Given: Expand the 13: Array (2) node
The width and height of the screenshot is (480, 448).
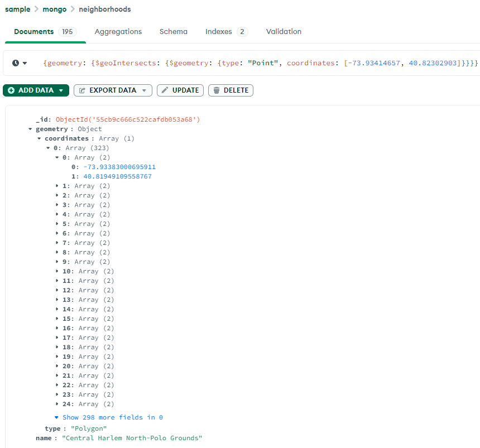Looking at the screenshot, I should pos(56,300).
